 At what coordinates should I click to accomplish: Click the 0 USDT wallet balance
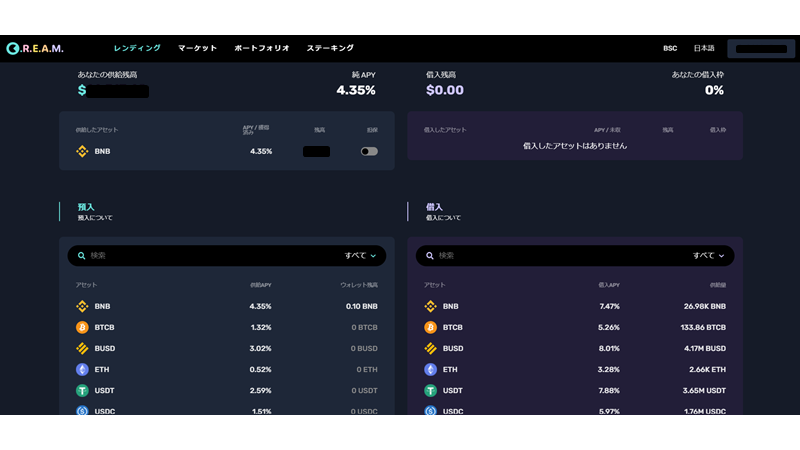(x=364, y=390)
